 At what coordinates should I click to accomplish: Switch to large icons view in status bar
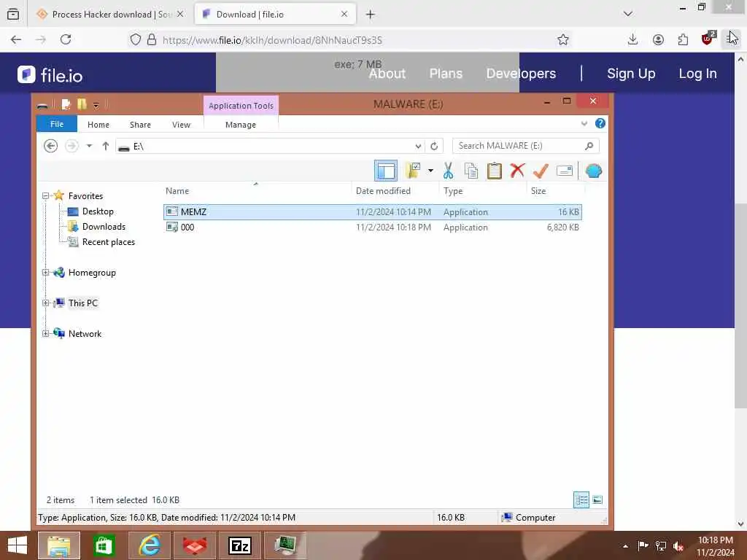coord(597,499)
